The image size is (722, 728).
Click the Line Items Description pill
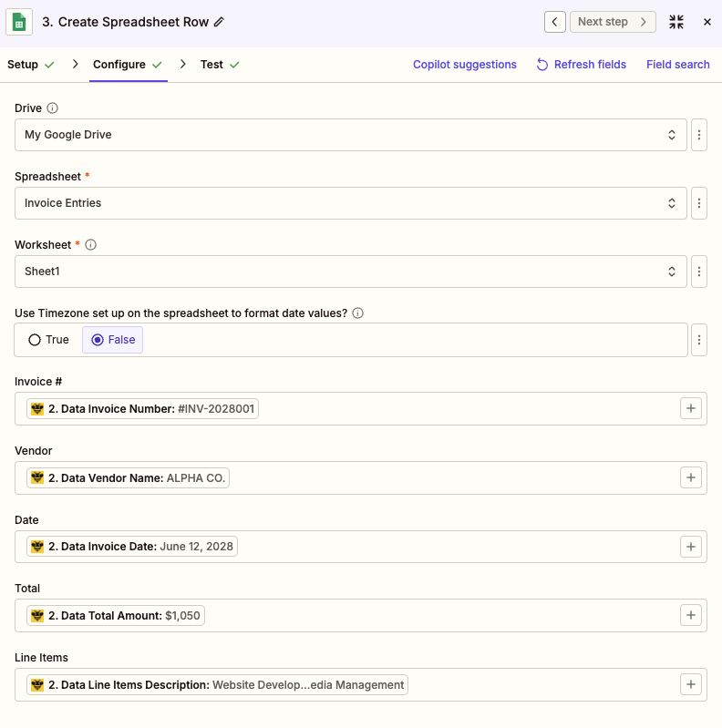[x=217, y=684]
